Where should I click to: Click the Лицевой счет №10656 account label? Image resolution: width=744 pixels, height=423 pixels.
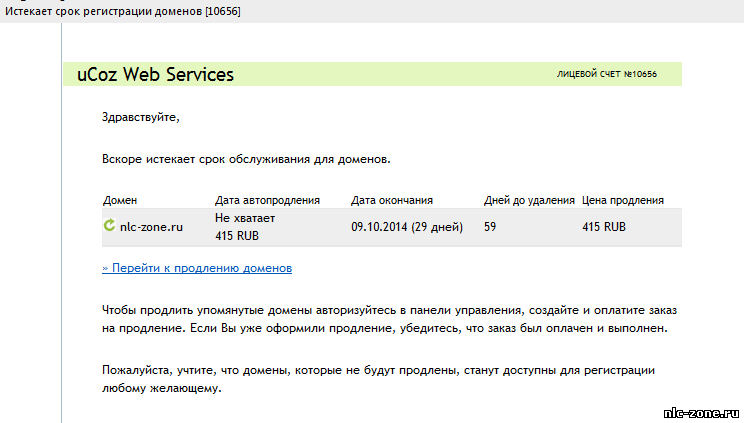607,74
